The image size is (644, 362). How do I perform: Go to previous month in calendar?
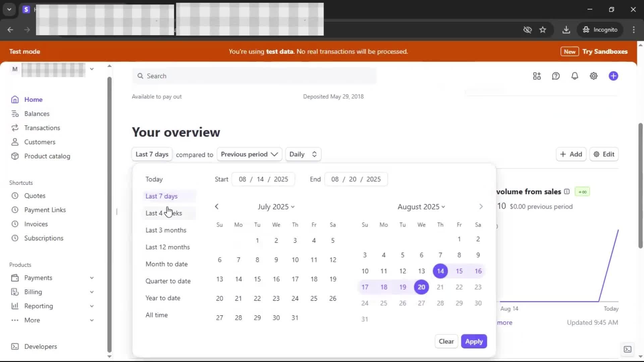click(x=217, y=207)
